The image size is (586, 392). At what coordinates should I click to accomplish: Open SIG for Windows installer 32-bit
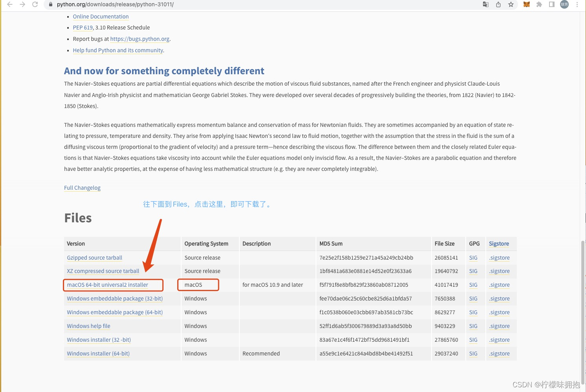click(473, 340)
